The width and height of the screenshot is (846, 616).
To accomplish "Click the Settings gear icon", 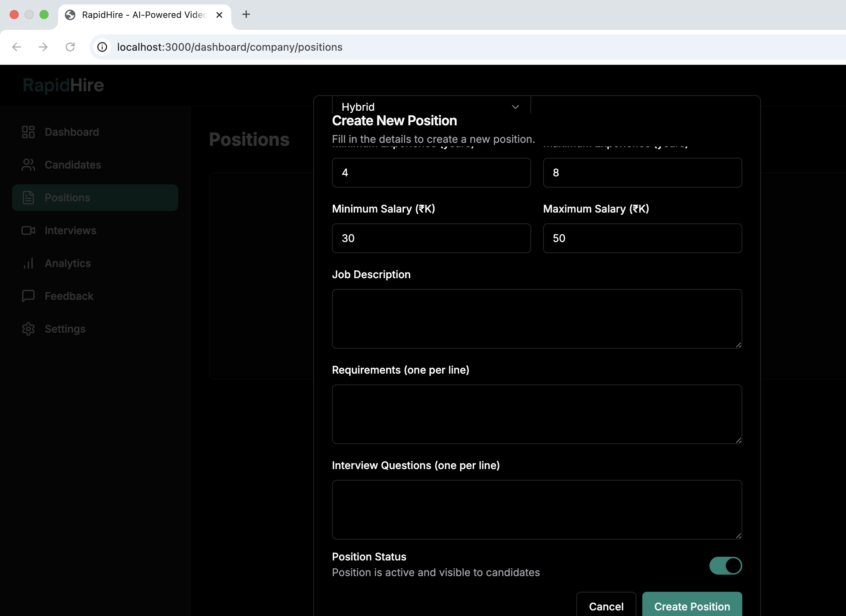I will [x=28, y=329].
